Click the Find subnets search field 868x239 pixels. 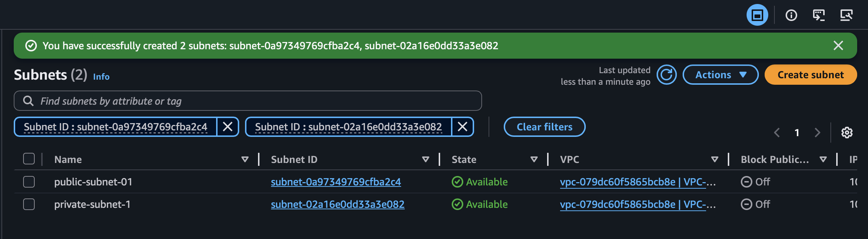(253, 101)
